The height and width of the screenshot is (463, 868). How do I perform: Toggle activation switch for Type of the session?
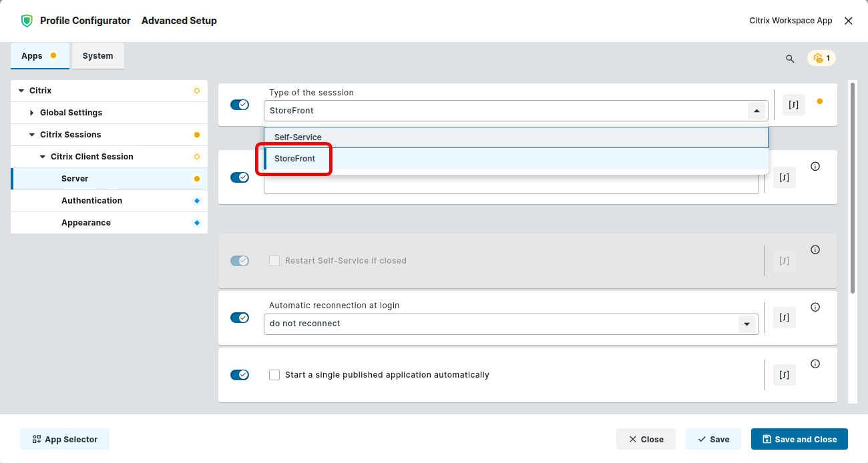point(240,105)
